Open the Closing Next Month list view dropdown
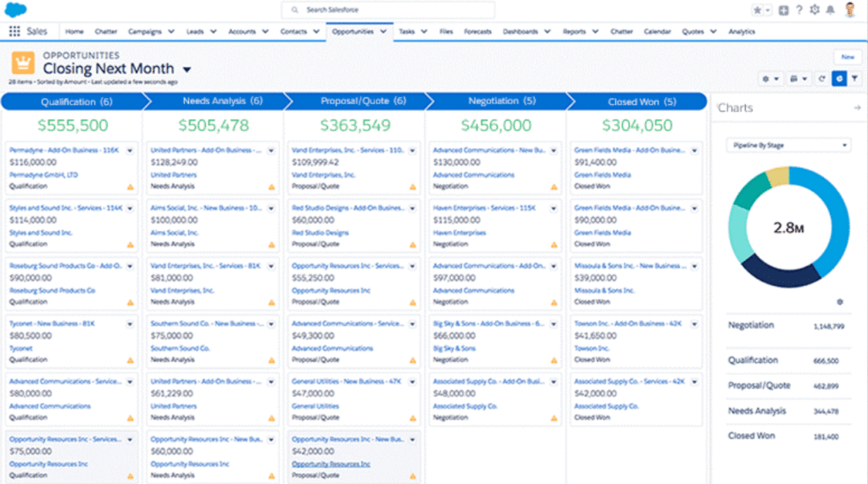 click(187, 70)
